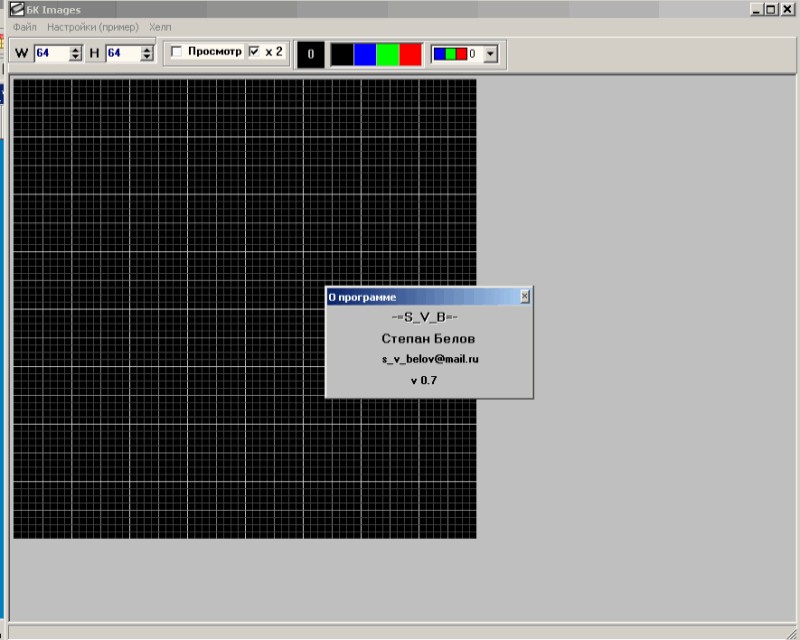The width and height of the screenshot is (800, 640).
Task: Decrease height H with down arrow
Action: tap(148, 57)
